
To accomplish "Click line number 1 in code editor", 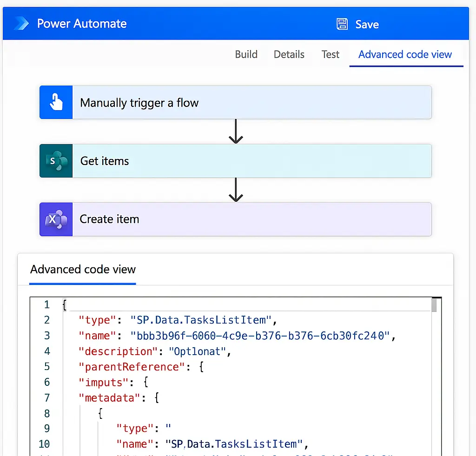I will 47,304.
